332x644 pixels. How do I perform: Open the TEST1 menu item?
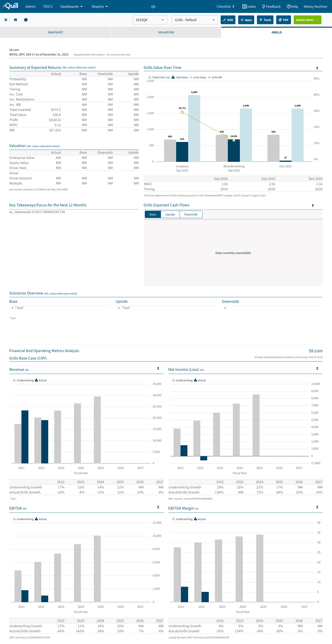coord(48,6)
